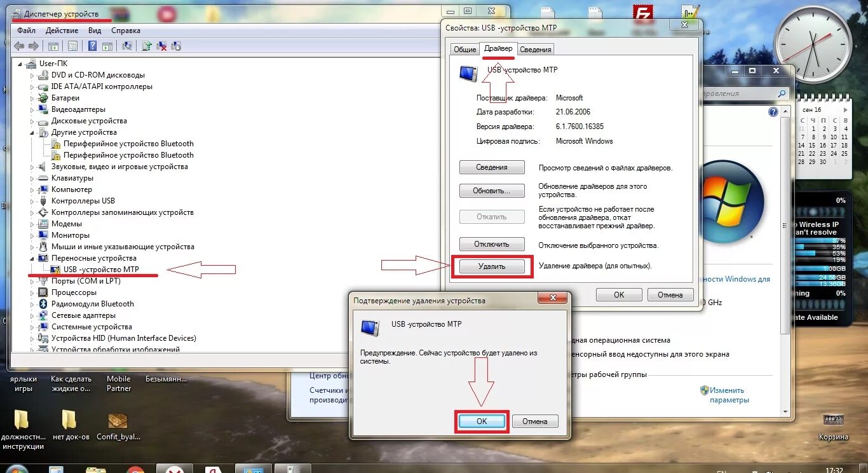868x473 pixels.
Task: Select the Батареи tree item
Action: pos(65,98)
